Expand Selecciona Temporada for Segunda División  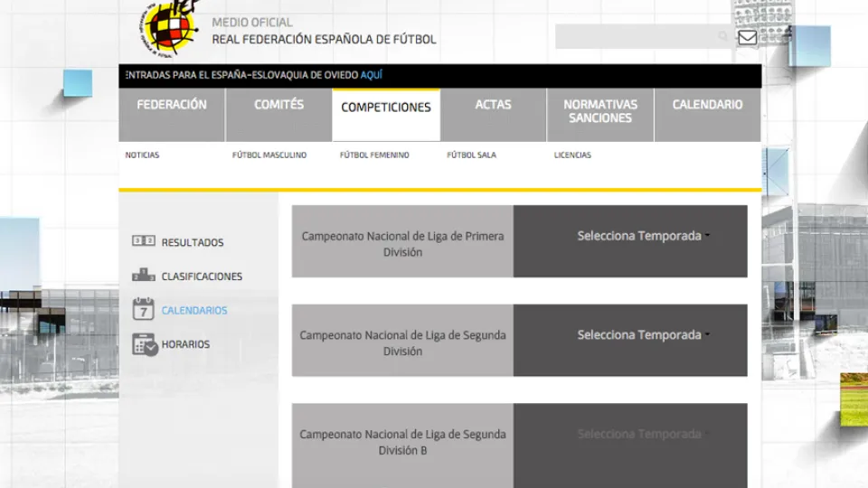[x=643, y=334]
